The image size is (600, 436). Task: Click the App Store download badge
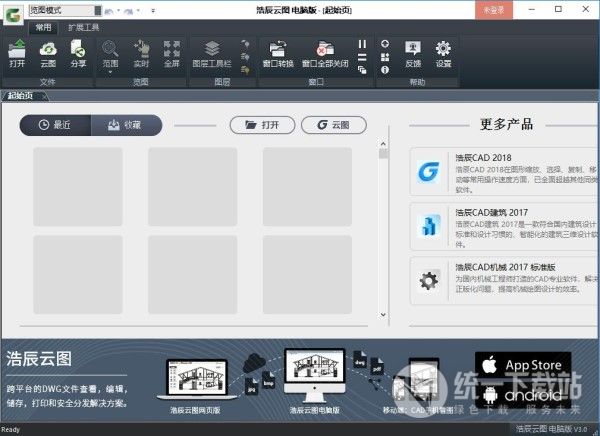523,365
